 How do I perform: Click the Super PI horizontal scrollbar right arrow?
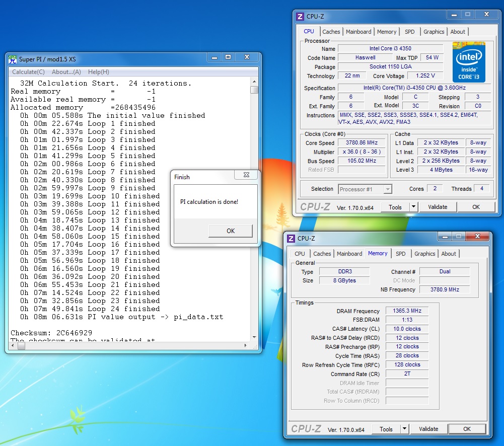[x=246, y=346]
